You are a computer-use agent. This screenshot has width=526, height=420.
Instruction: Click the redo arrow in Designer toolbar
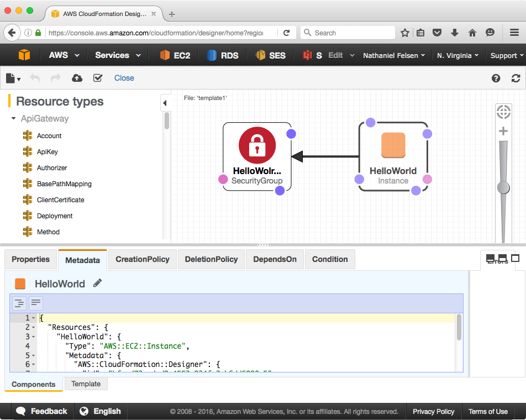[56, 78]
